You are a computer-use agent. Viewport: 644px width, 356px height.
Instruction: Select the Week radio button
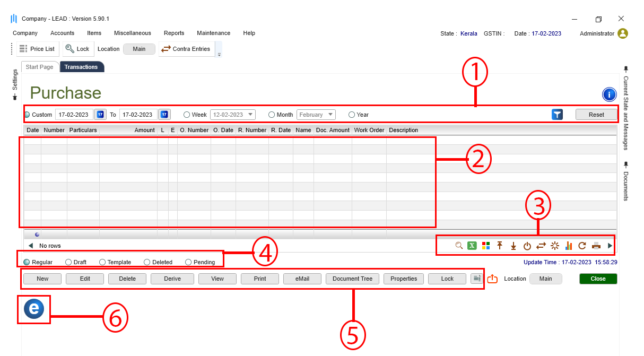tap(187, 115)
